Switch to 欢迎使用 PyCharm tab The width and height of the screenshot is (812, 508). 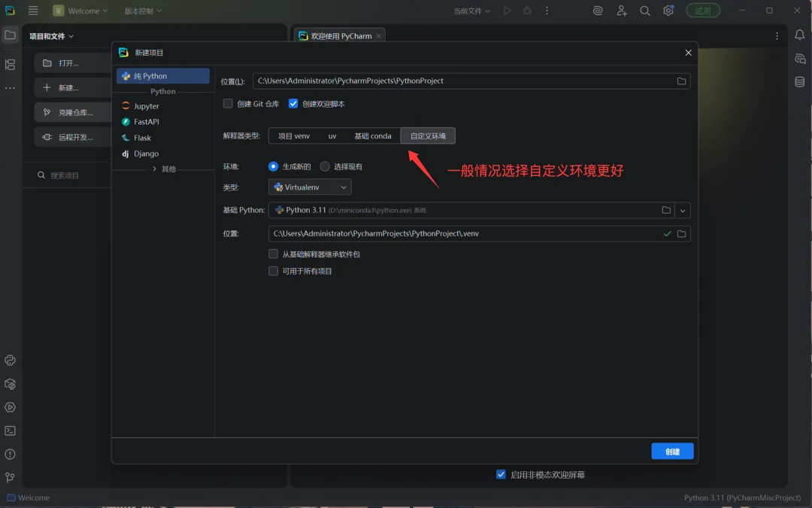point(341,36)
